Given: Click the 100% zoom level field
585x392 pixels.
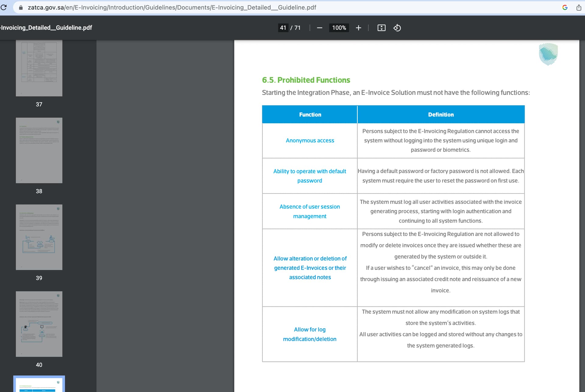Looking at the screenshot, I should point(339,28).
